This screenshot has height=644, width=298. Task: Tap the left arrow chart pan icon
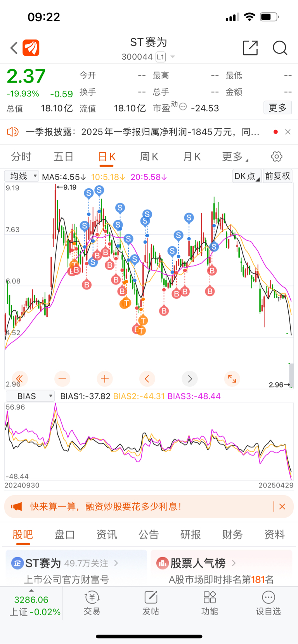point(147,379)
